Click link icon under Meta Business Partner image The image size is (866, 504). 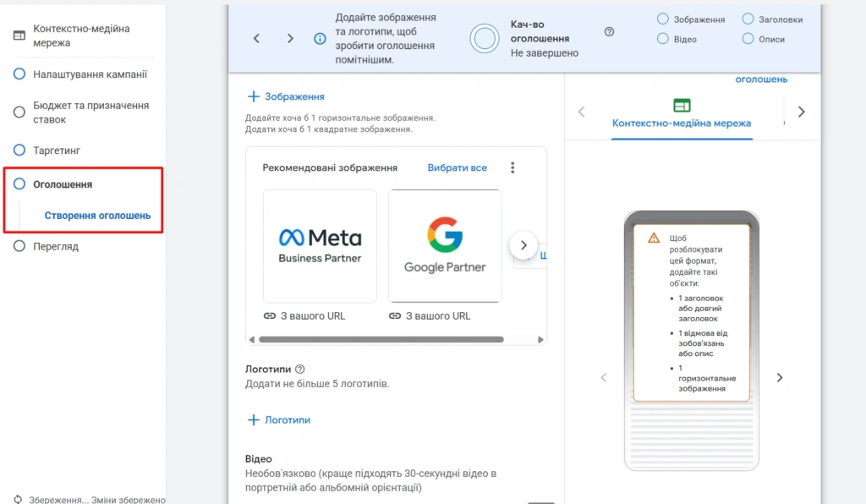(x=270, y=315)
